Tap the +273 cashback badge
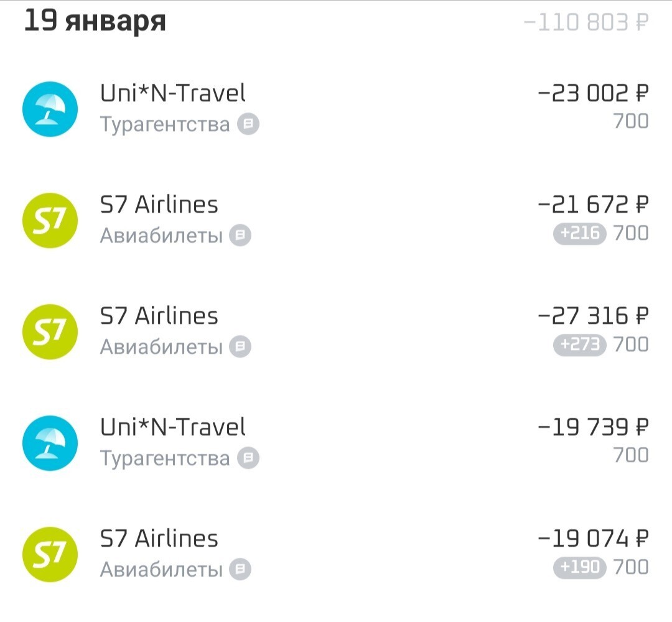This screenshot has width=672, height=622. (x=579, y=345)
